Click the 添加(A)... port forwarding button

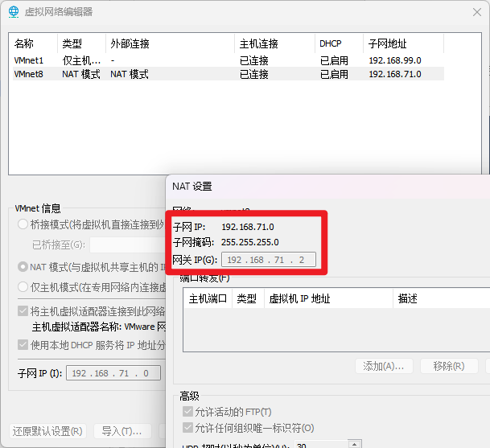pyautogui.click(x=384, y=366)
